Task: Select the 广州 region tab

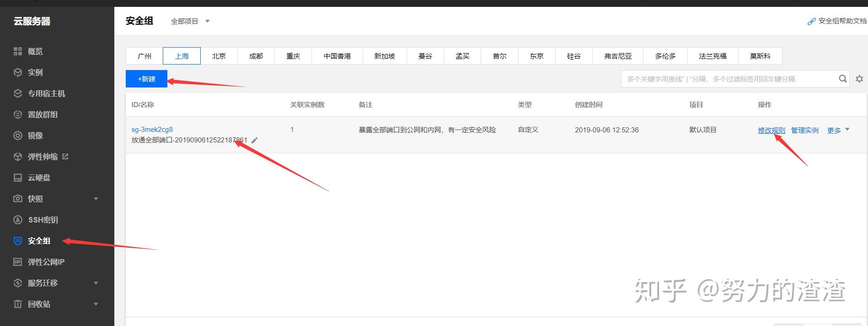Action: click(145, 56)
